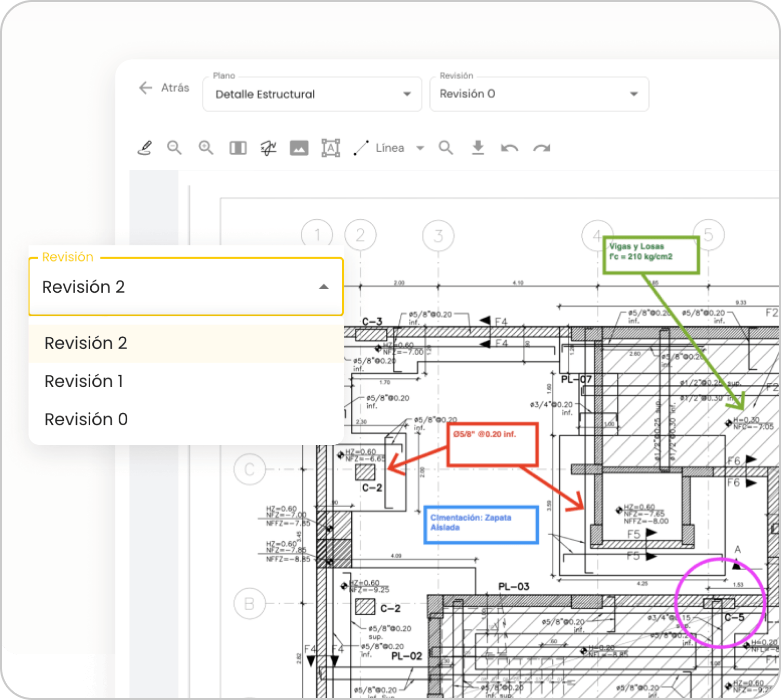This screenshot has height=700, width=781.
Task: Go back using the Atrás button
Action: tap(164, 88)
